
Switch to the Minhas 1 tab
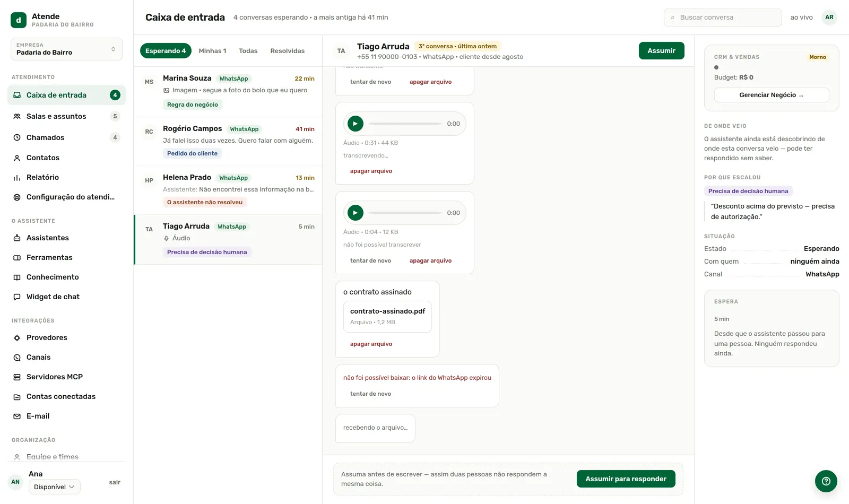[212, 51]
